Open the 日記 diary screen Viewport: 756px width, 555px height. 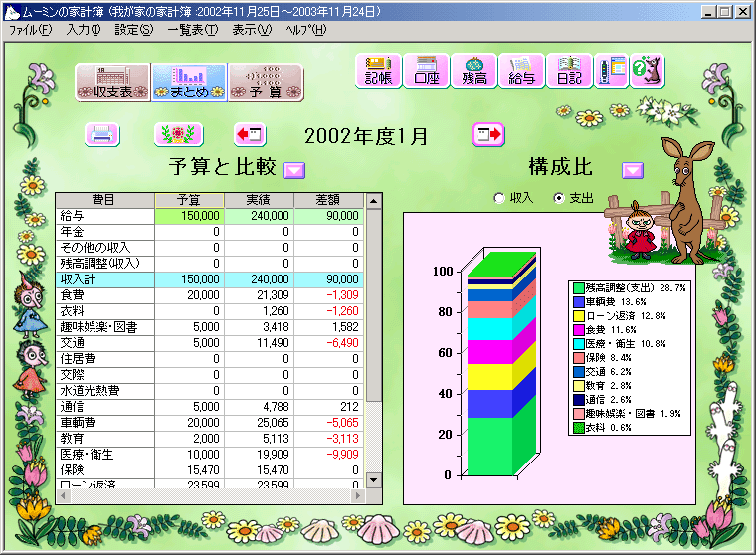tap(569, 71)
